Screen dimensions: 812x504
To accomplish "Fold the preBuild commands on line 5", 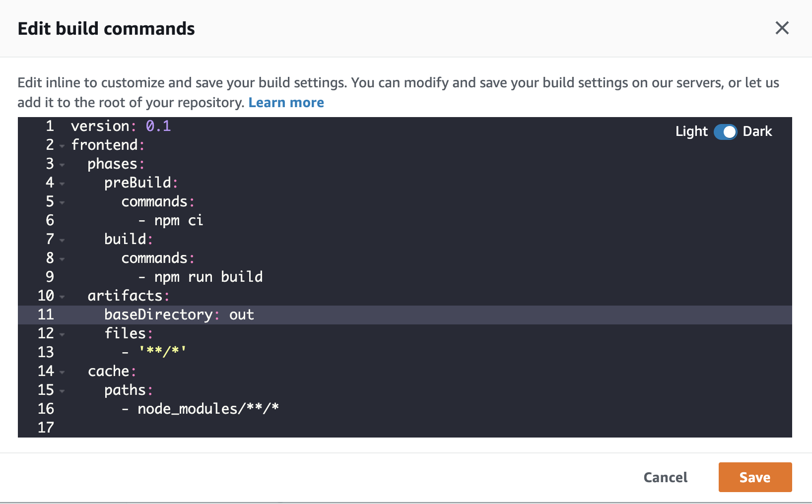I will click(62, 202).
